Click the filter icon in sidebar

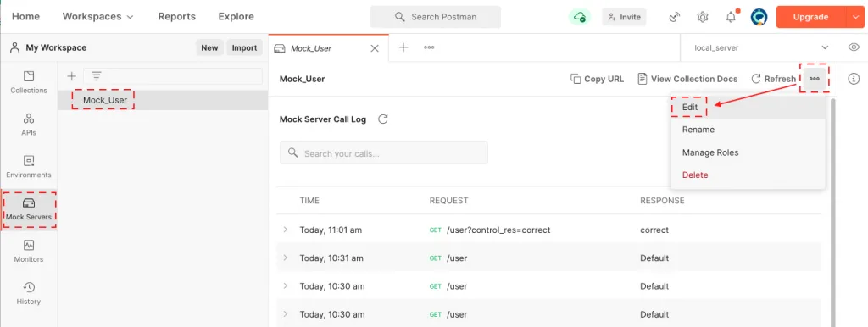97,76
